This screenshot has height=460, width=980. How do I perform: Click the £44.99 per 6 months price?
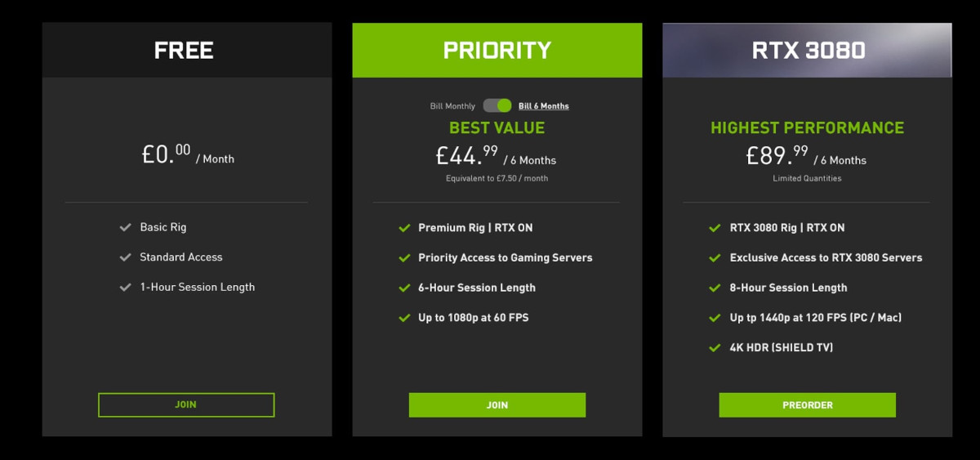(496, 155)
